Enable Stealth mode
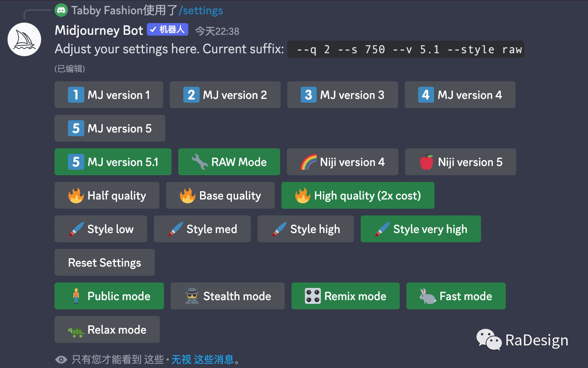The width and height of the screenshot is (588, 368). (x=228, y=296)
